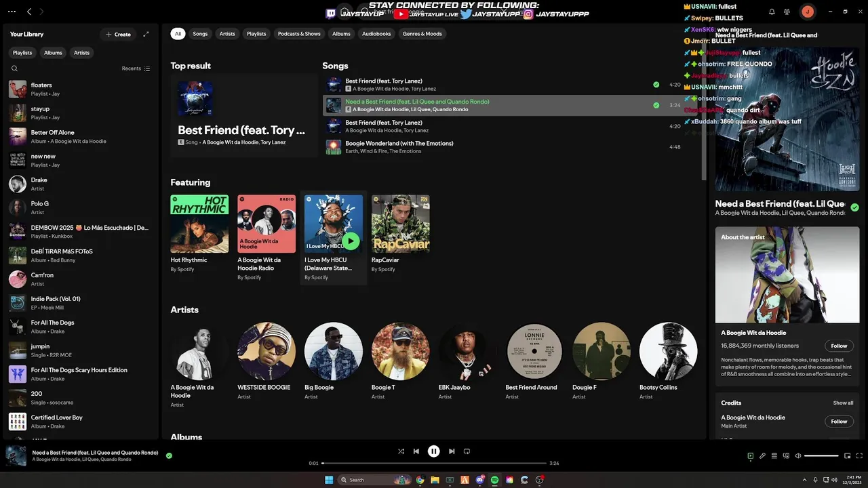
Task: Toggle saved checkmark in the bottom player bar
Action: coord(169,455)
